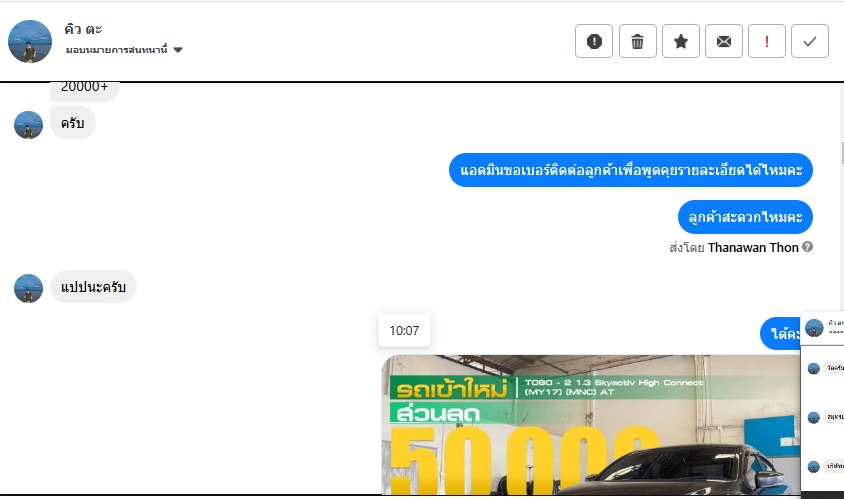The width and height of the screenshot is (844, 499).
Task: Select the แอดมินขอเบอร์ติดต่อลูกค้า message bubble
Action: coord(631,170)
